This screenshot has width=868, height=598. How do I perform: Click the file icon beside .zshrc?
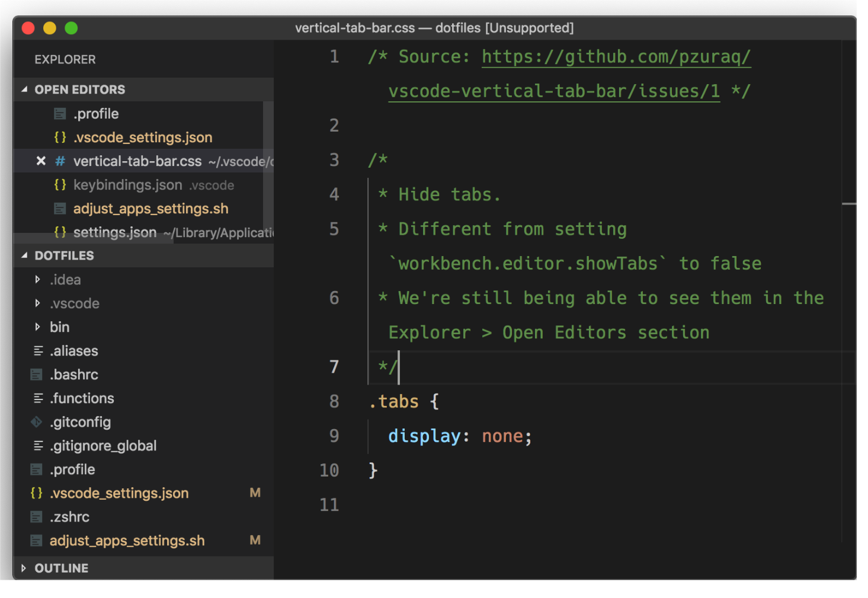pyautogui.click(x=36, y=516)
